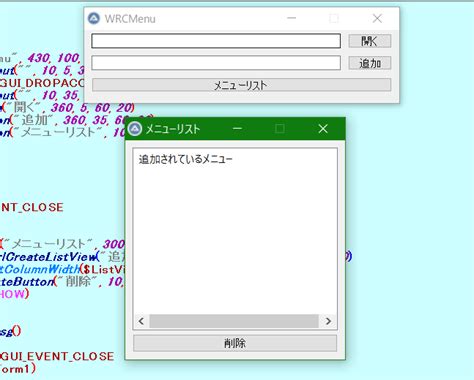
Task: Click the right arrow of the list scrollbar
Action: [328, 321]
